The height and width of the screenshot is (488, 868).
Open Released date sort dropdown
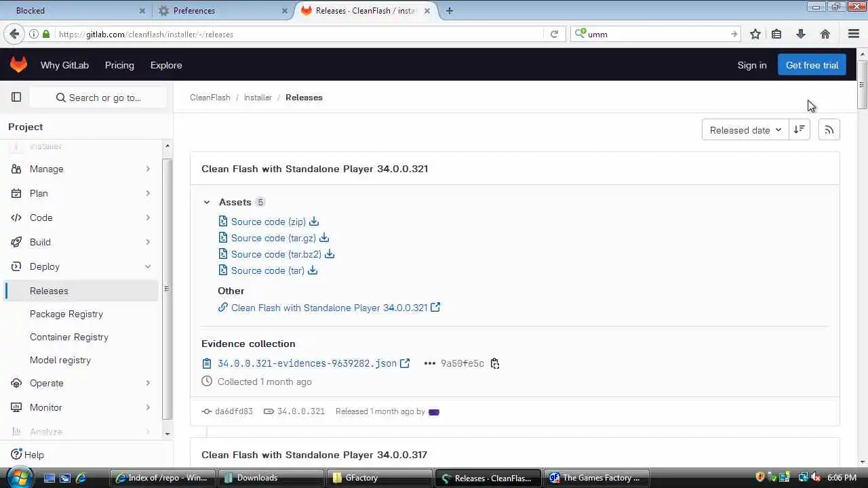[745, 130]
